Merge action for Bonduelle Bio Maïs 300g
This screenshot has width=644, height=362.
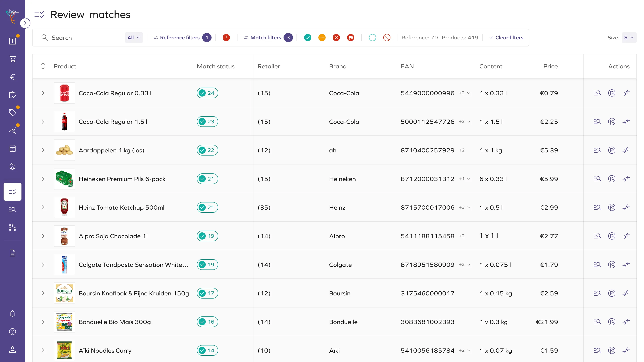(626, 322)
